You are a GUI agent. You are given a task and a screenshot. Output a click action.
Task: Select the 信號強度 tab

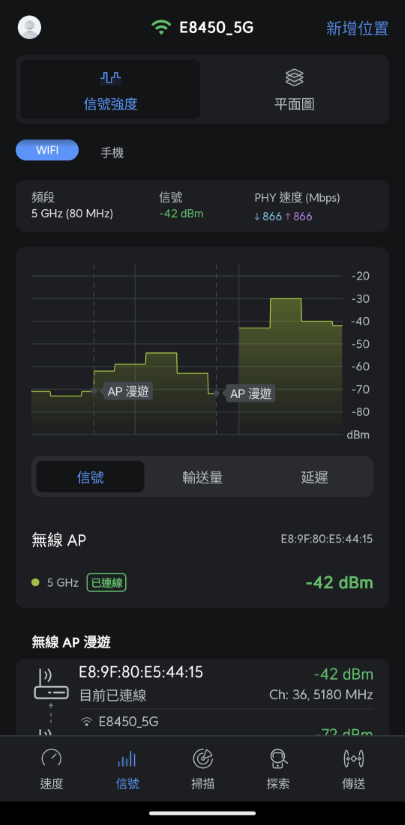pos(110,89)
